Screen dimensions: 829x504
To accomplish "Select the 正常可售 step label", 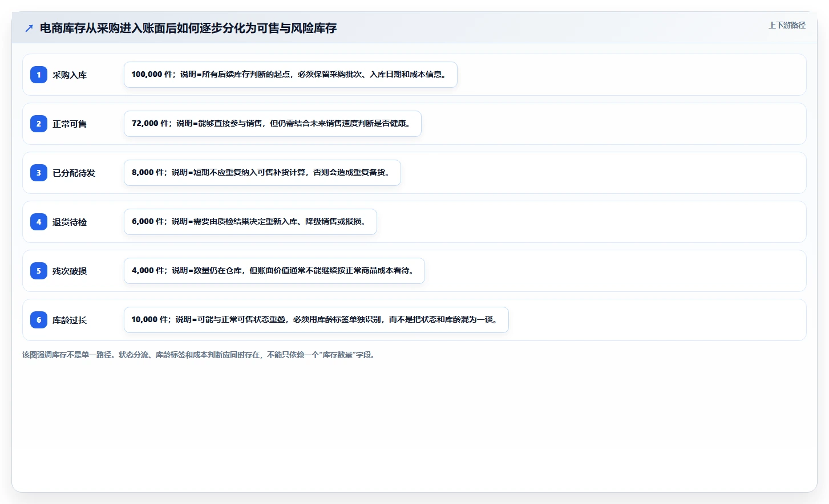I will pyautogui.click(x=70, y=124).
